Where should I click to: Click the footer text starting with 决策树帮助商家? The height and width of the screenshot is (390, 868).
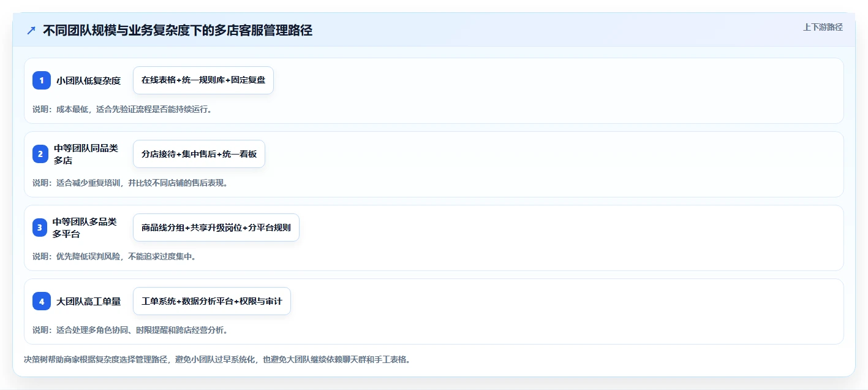coord(217,359)
